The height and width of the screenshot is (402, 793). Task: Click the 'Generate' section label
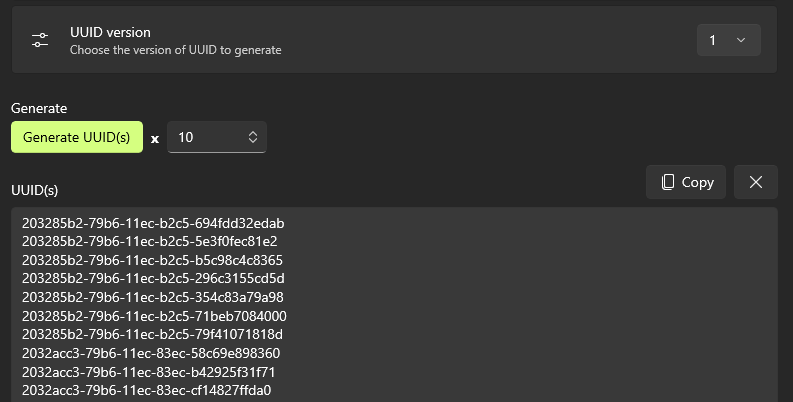click(39, 108)
